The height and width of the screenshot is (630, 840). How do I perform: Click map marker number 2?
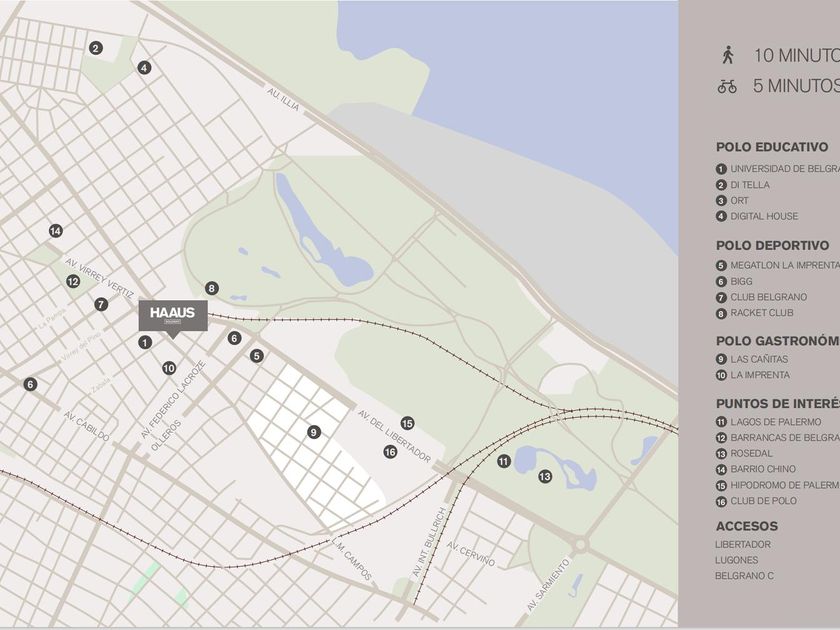coord(96,48)
